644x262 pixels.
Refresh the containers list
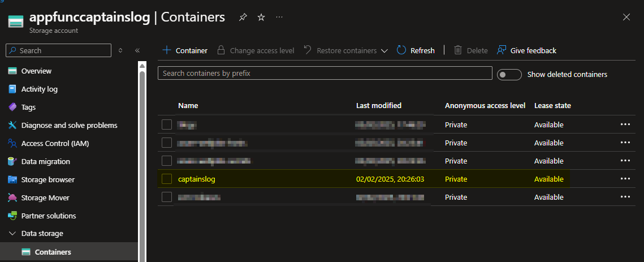[416, 50]
